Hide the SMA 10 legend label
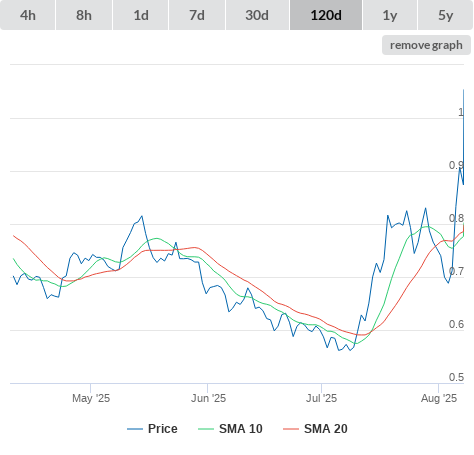This screenshot has height=455, width=474. [241, 429]
